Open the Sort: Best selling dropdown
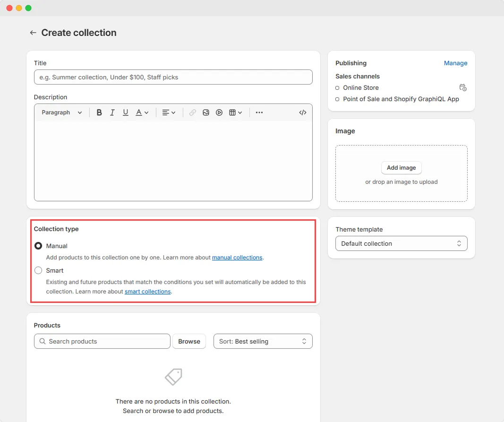This screenshot has width=504, height=422. [x=263, y=341]
